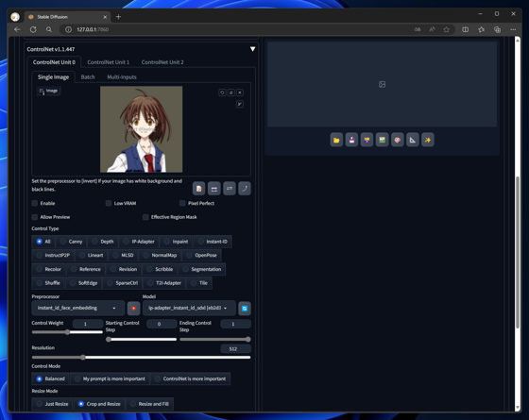The width and height of the screenshot is (529, 420).
Task: Run preprocessor with the red explosion button
Action: point(133,308)
